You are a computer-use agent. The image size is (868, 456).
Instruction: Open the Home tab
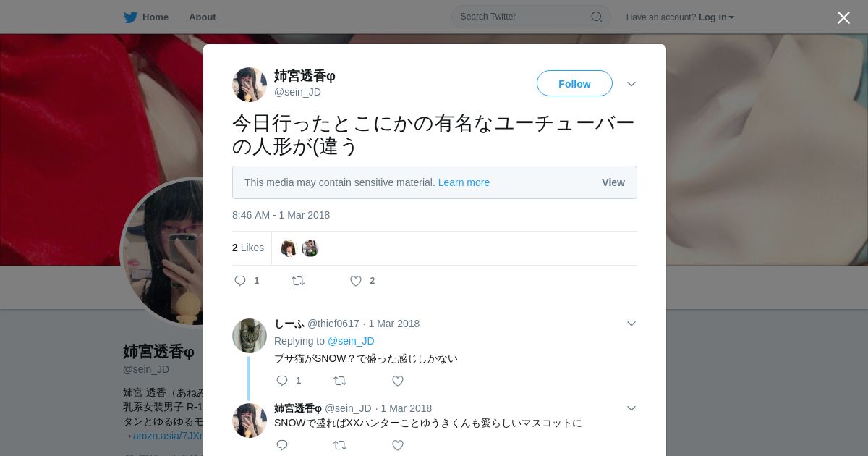(x=146, y=17)
